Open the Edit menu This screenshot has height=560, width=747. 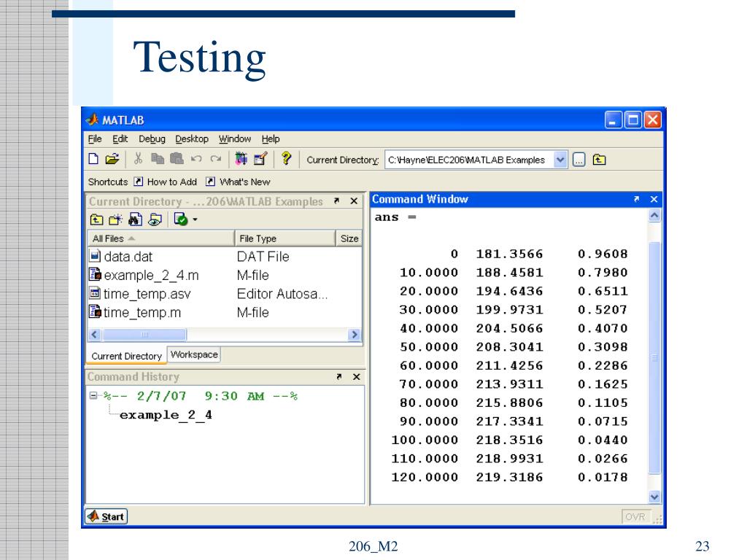(120, 139)
